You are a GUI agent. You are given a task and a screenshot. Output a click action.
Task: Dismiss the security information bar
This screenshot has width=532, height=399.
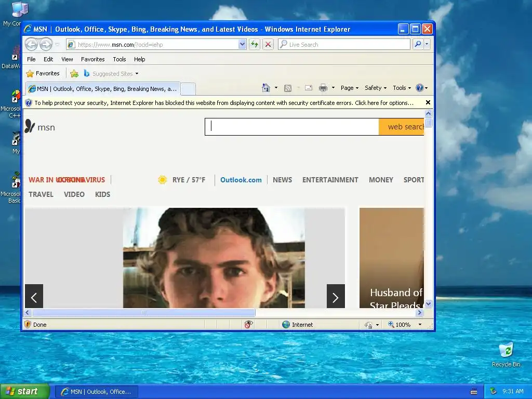[428, 102]
